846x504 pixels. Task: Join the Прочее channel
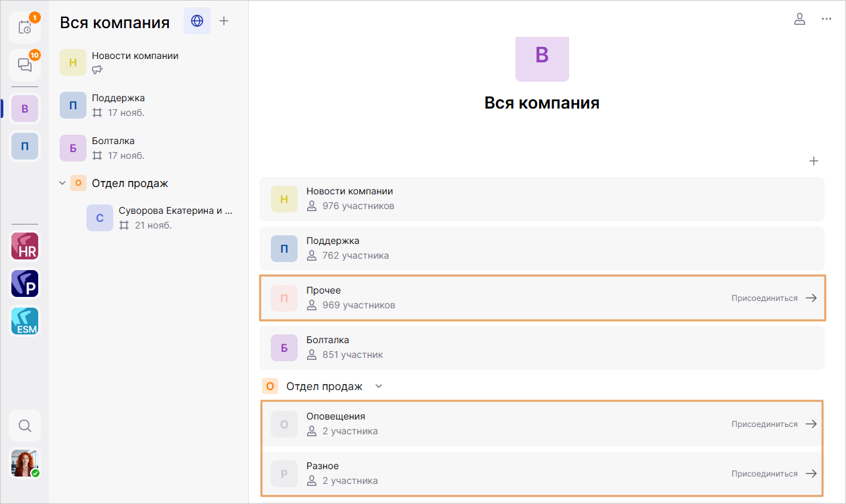click(x=774, y=298)
